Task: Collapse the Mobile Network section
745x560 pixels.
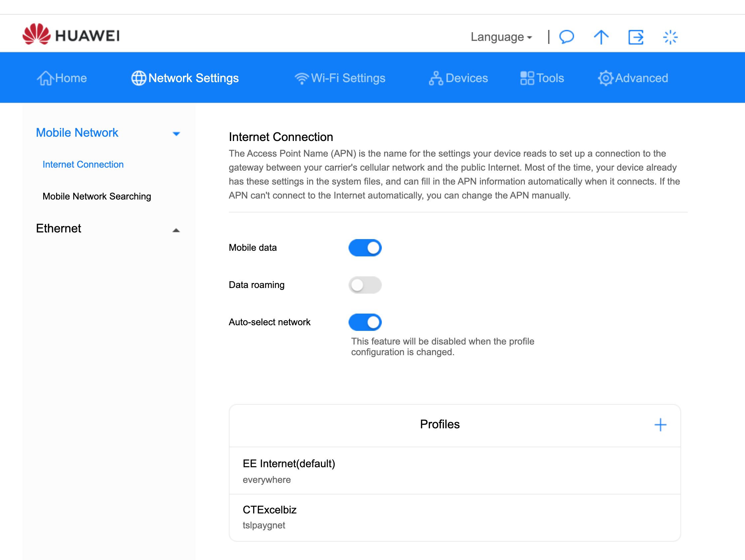Action: tap(176, 133)
